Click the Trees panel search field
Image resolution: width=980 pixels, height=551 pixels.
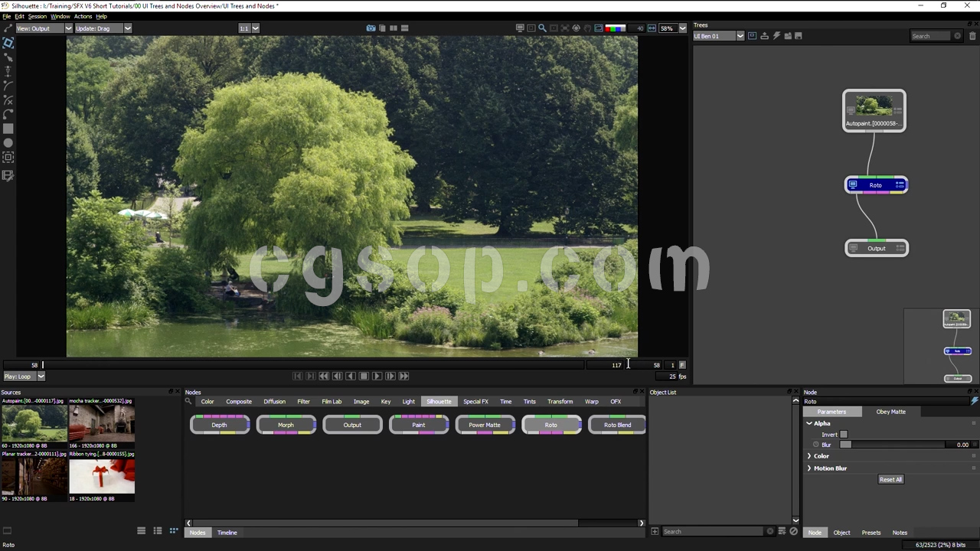[931, 36]
